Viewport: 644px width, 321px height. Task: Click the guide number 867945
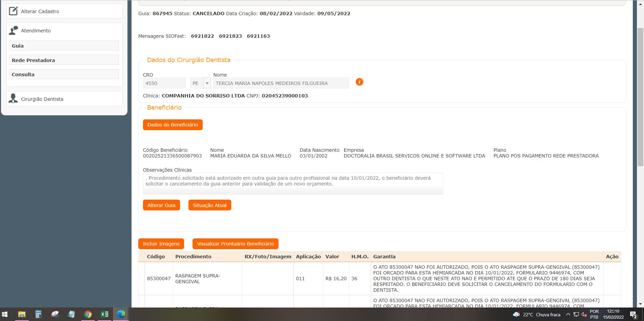[x=162, y=13]
